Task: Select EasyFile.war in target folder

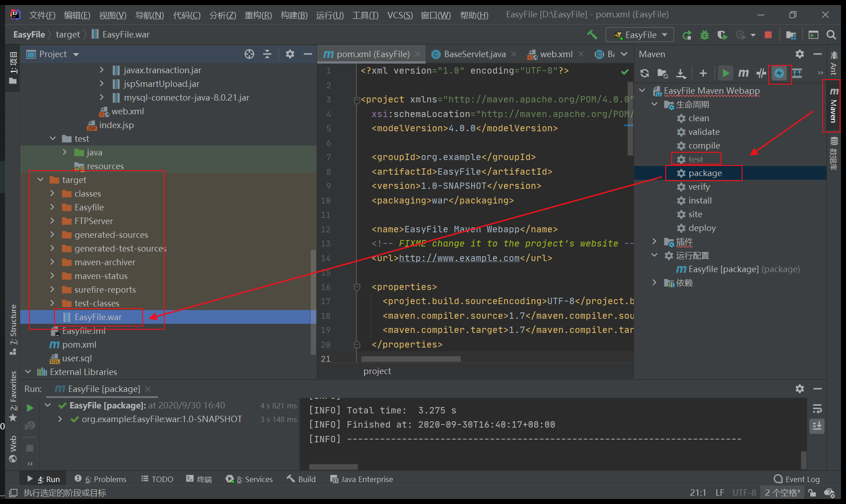Action: [x=98, y=317]
